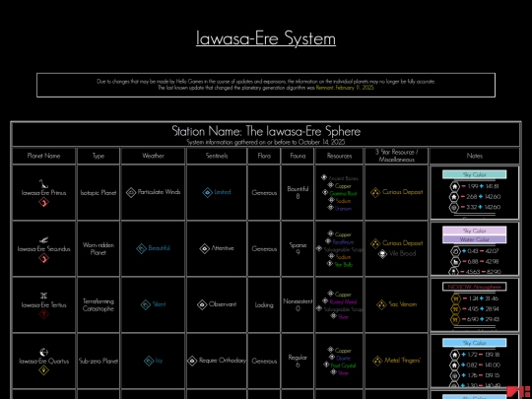Viewport: 532px width, 399px height.
Task: Open the Remnant, February 11, 2025 link
Action: 345,88
